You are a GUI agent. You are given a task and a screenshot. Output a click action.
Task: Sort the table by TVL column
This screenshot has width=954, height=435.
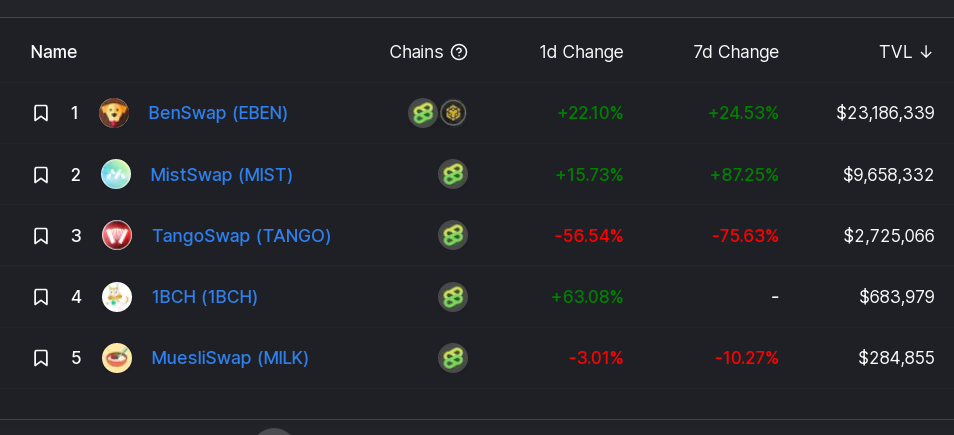(905, 52)
